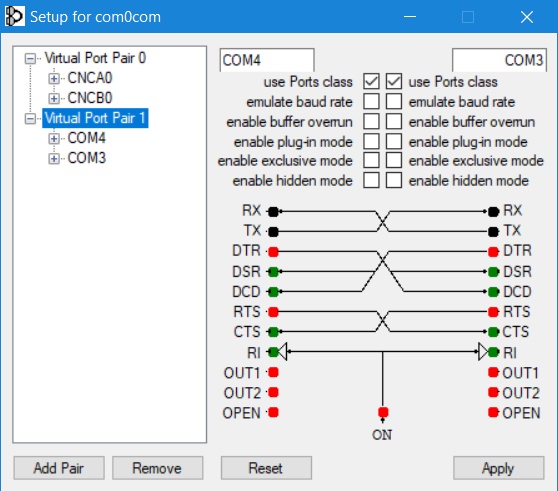Click the right OPEN red pin
558x491 pixels.
(x=493, y=412)
